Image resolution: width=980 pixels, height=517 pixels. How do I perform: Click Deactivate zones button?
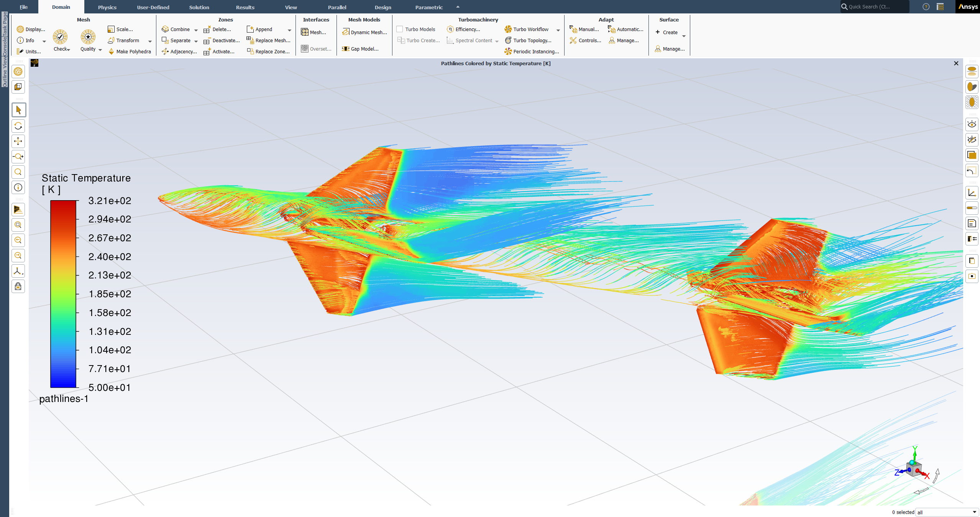tap(222, 40)
